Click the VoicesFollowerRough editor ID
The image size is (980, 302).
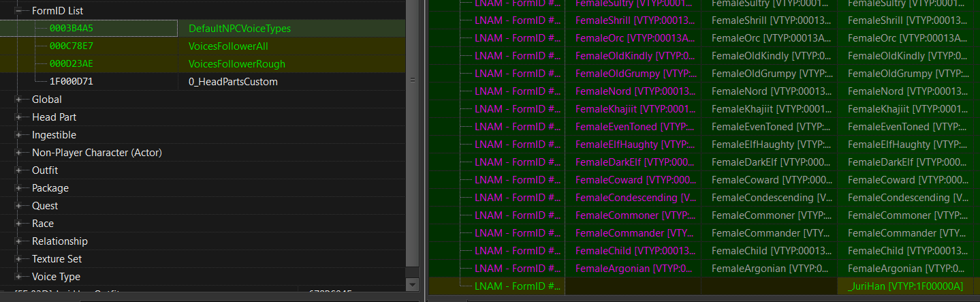tap(237, 64)
